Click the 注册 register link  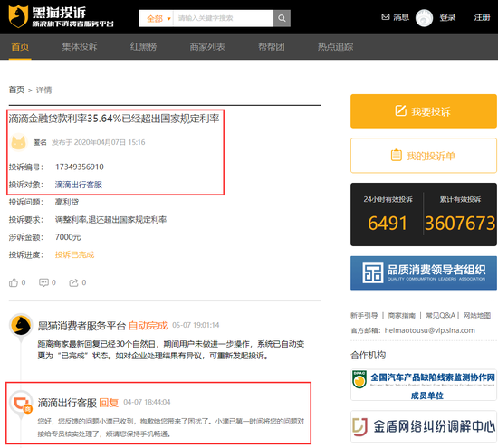pyautogui.click(x=482, y=17)
